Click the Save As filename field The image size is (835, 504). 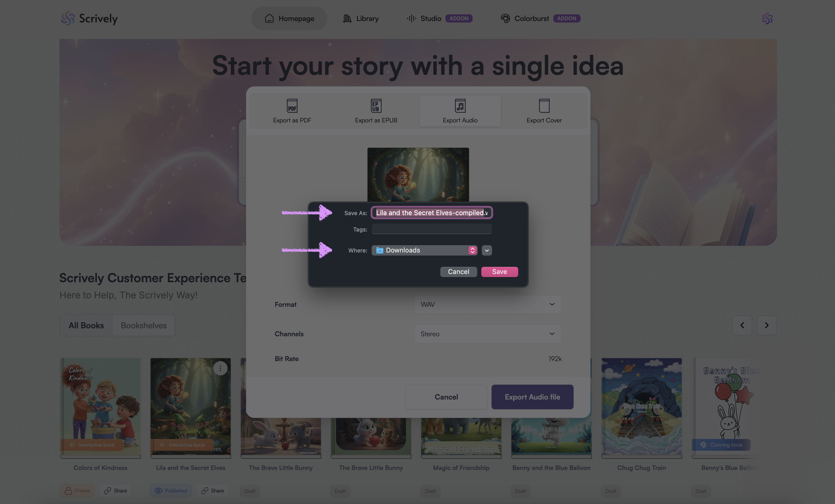[431, 213]
